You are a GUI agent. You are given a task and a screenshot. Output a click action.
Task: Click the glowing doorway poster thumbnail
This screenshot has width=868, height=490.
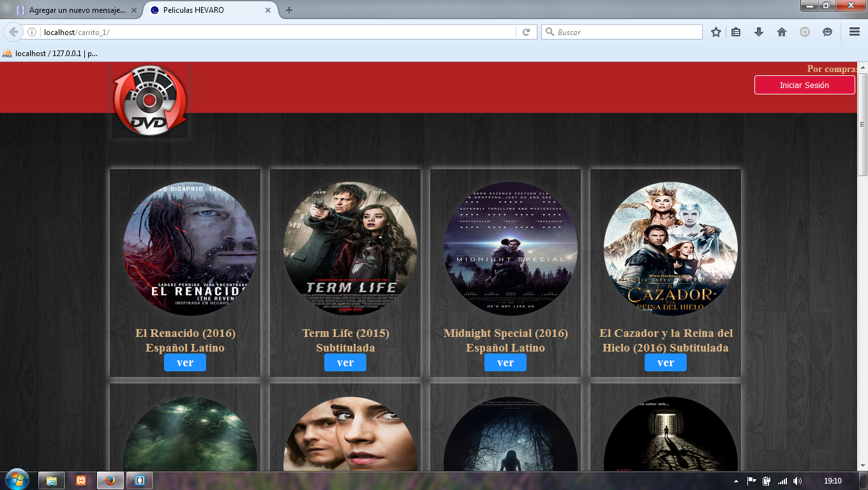click(x=671, y=434)
